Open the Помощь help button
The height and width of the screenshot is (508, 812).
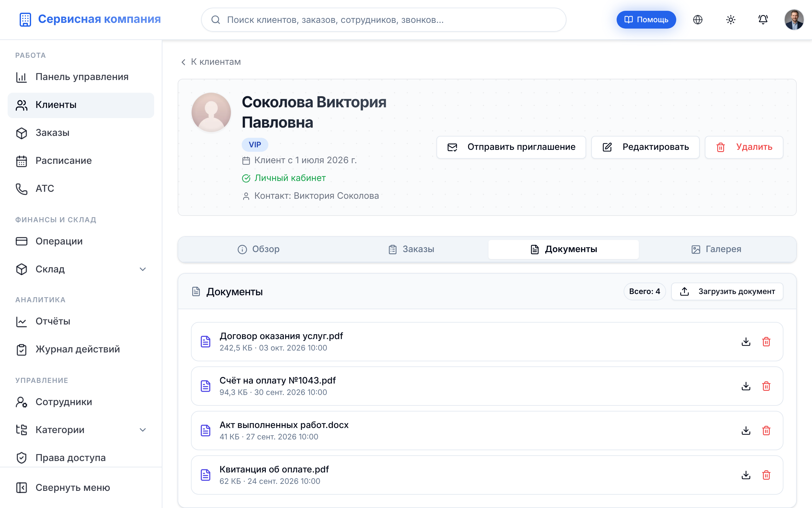tap(646, 20)
